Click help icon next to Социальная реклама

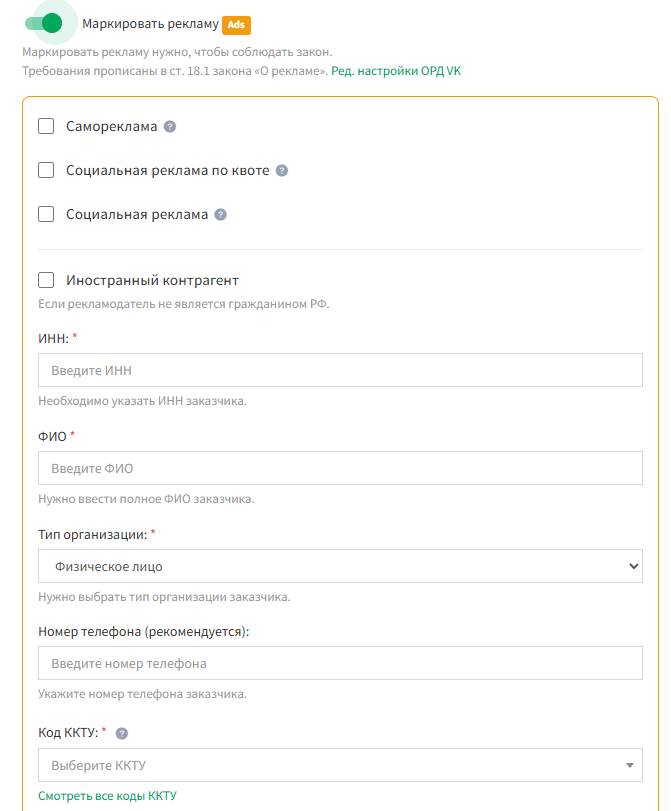click(221, 215)
